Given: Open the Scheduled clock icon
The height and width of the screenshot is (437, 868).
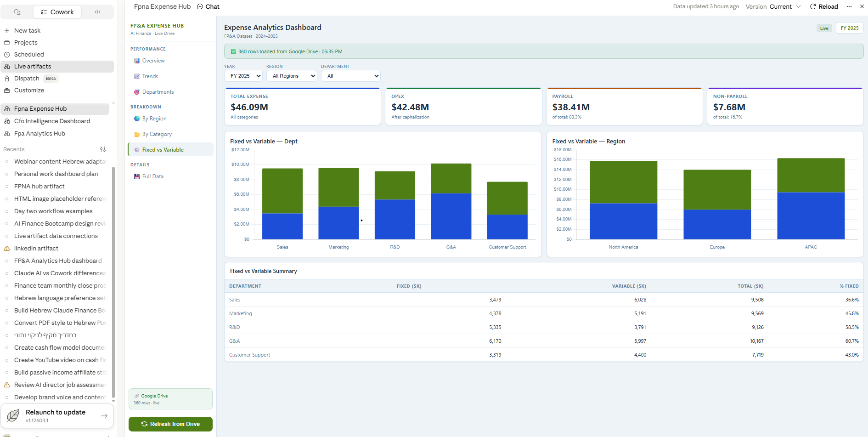Looking at the screenshot, I should point(7,54).
